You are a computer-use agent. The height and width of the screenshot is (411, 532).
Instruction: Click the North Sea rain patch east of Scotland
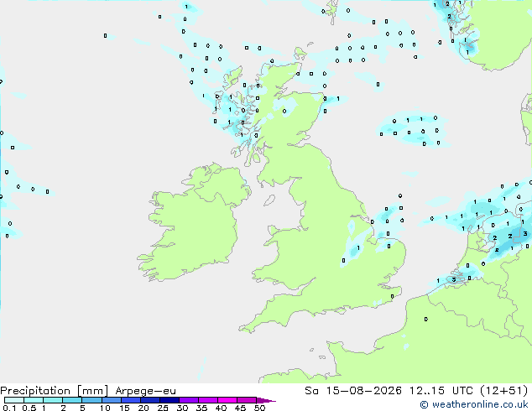point(413,129)
